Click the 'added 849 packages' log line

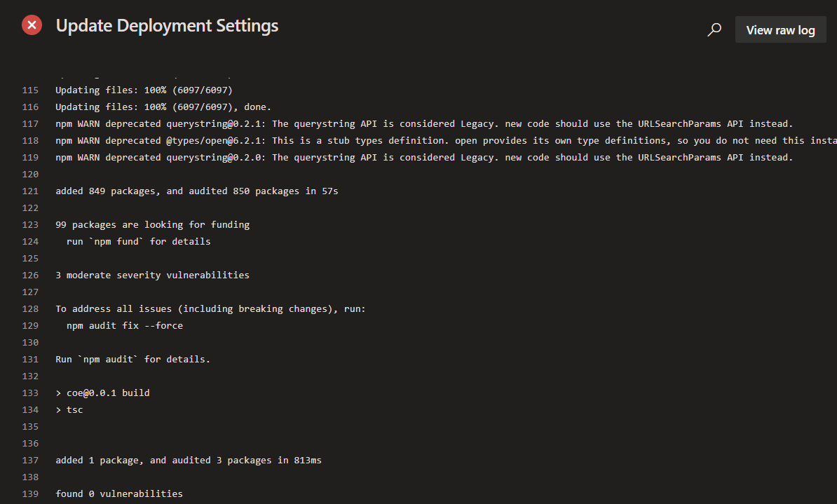(196, 191)
